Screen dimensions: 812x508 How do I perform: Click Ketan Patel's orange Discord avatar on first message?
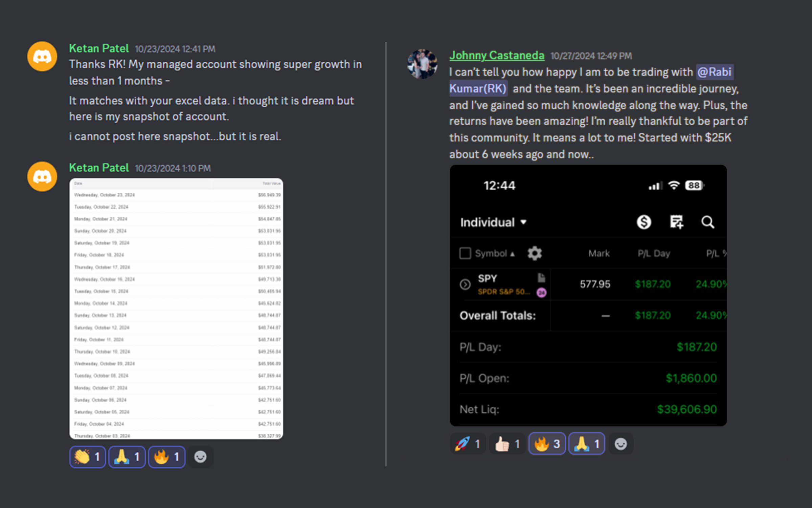coord(42,57)
